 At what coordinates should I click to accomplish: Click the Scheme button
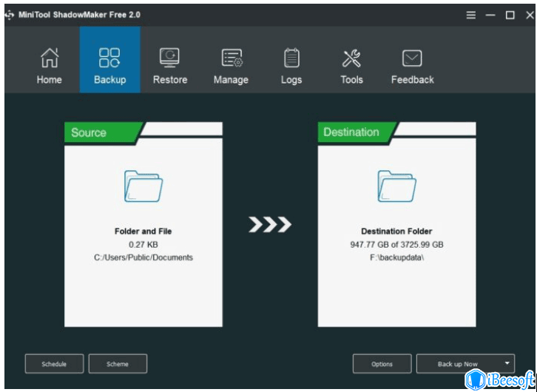point(118,364)
